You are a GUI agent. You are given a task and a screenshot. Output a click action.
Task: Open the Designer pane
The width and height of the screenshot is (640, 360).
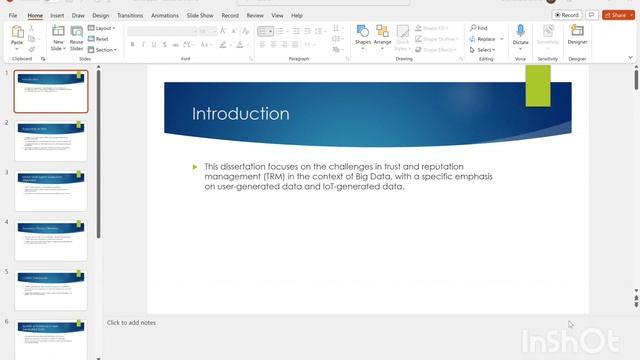click(577, 35)
